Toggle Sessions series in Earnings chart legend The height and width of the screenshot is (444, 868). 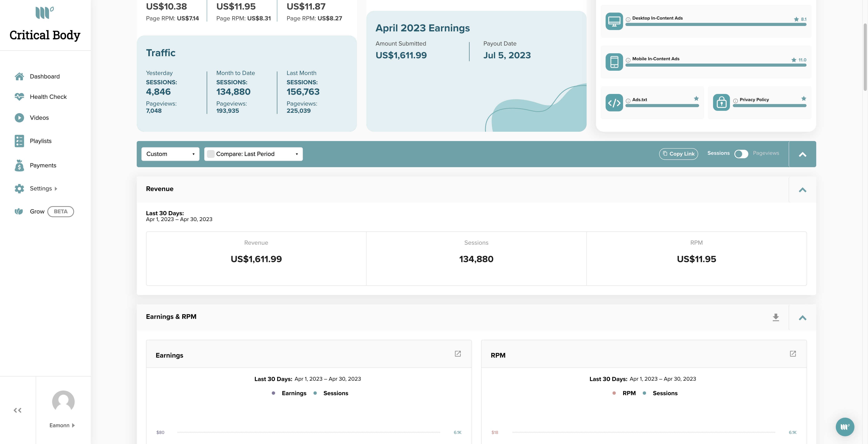(331, 393)
